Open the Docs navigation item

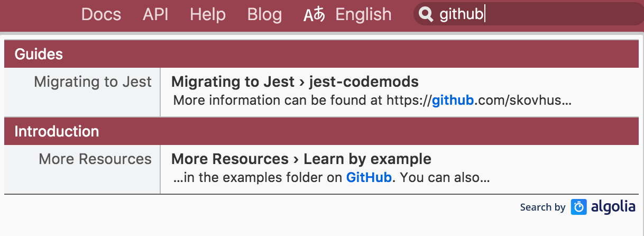(x=101, y=14)
